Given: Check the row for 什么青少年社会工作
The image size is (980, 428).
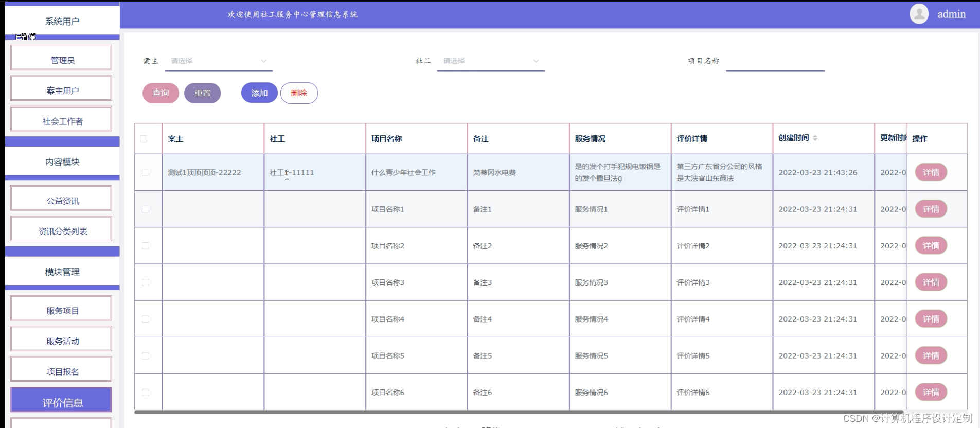Looking at the screenshot, I should tap(146, 172).
